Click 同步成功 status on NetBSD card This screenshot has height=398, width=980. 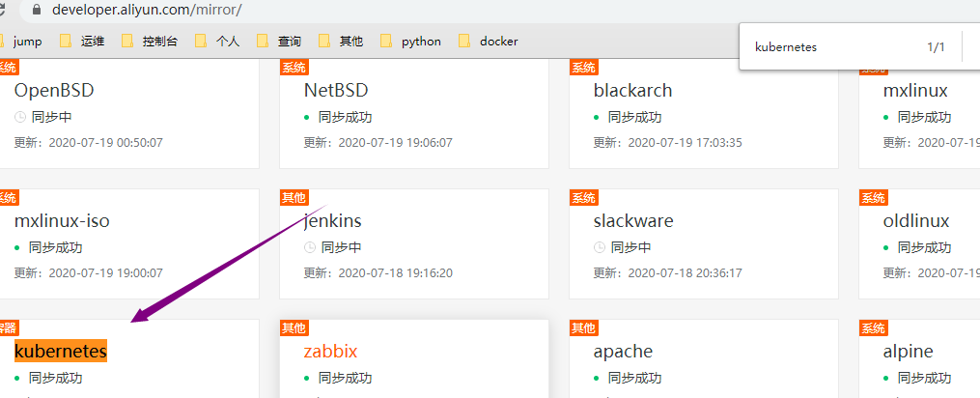coord(345,118)
